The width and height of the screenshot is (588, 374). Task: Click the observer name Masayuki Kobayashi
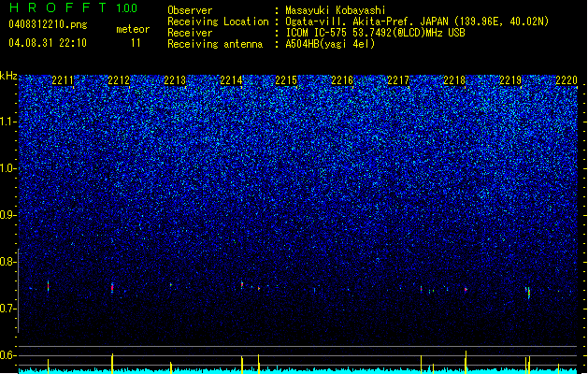tap(336, 10)
